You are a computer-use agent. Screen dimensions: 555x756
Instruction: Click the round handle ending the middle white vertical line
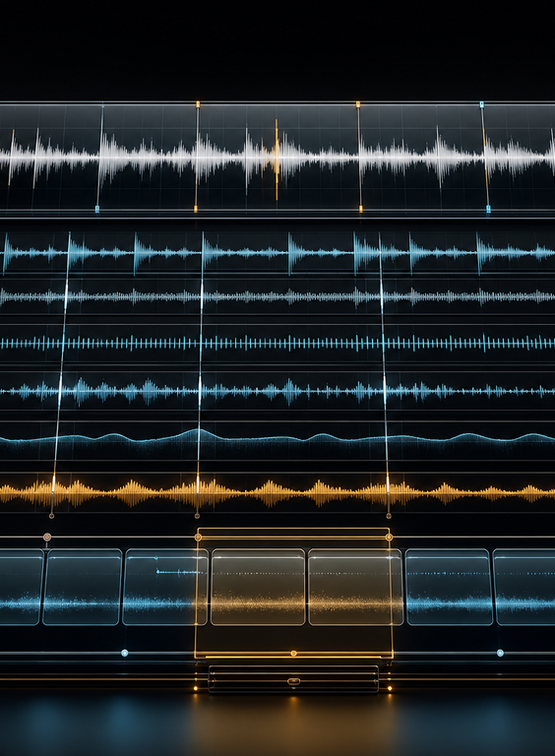pos(197,516)
